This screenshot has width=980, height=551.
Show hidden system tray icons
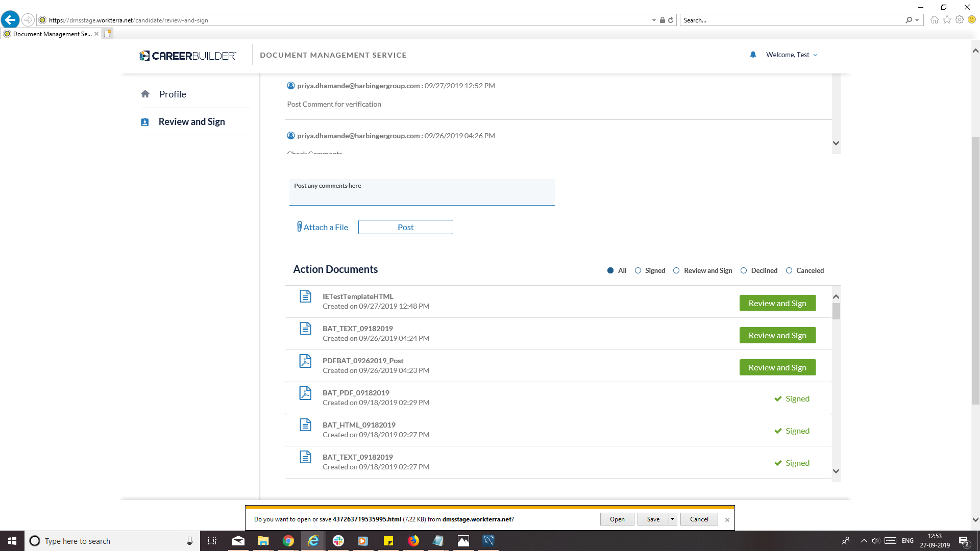(x=864, y=541)
